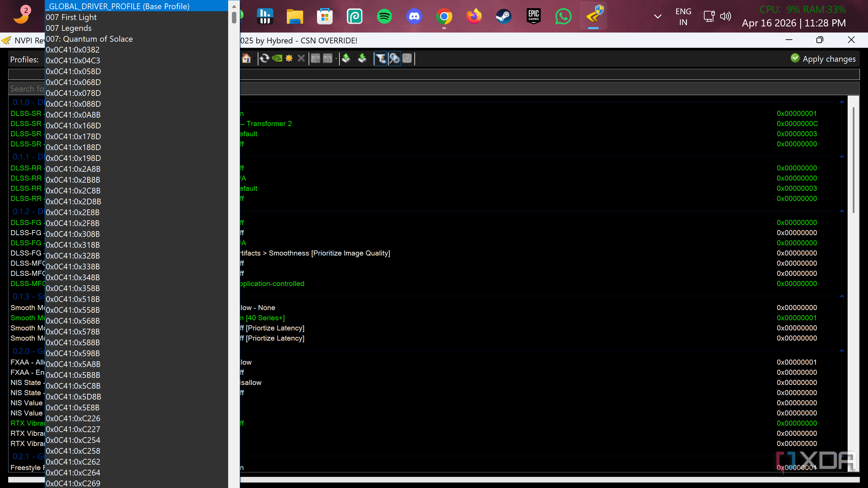The width and height of the screenshot is (868, 488).
Task: Select profile 0x0C41:0x518B in dropdown list
Action: (136, 299)
